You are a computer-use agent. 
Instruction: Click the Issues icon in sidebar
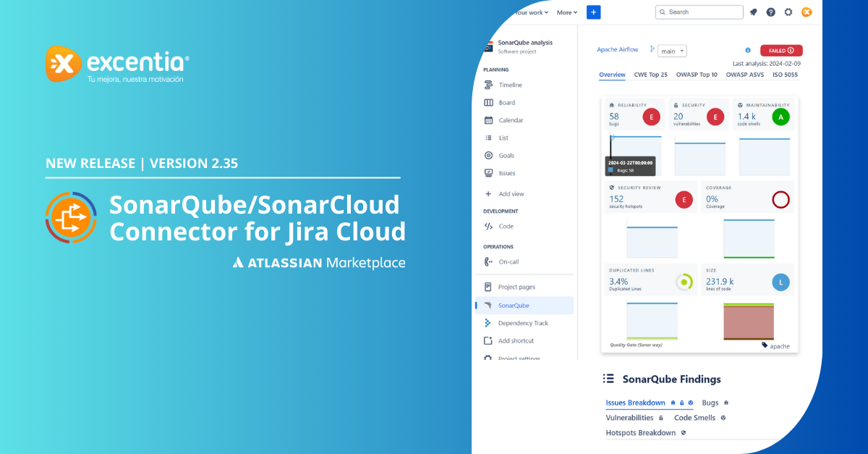coord(489,173)
